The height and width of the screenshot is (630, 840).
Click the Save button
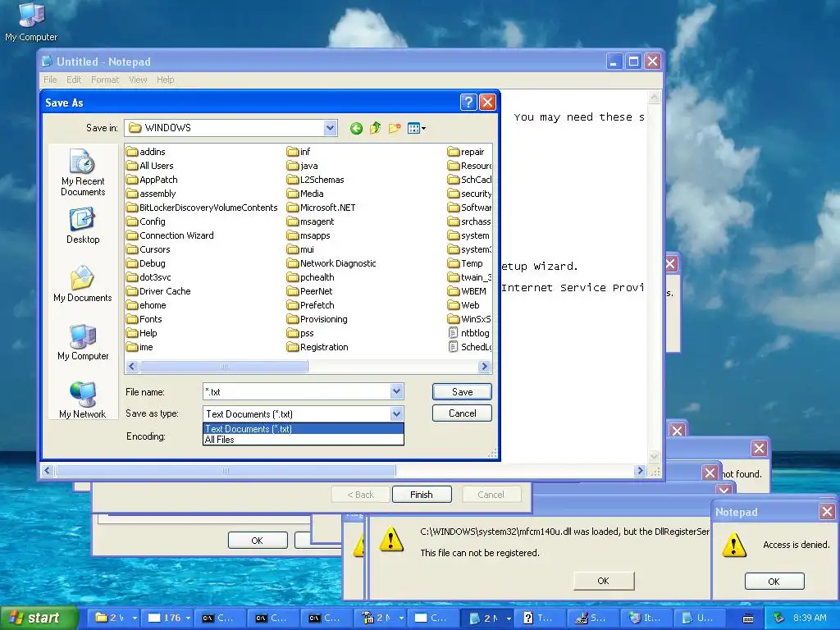click(462, 391)
